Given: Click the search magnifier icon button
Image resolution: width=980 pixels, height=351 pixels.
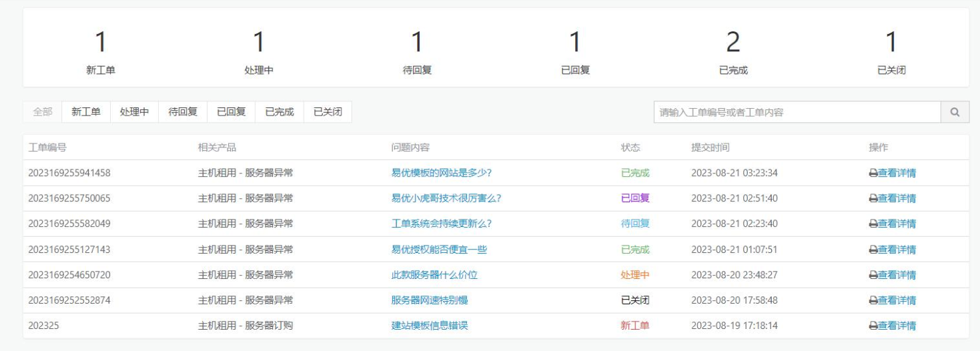Looking at the screenshot, I should point(955,112).
